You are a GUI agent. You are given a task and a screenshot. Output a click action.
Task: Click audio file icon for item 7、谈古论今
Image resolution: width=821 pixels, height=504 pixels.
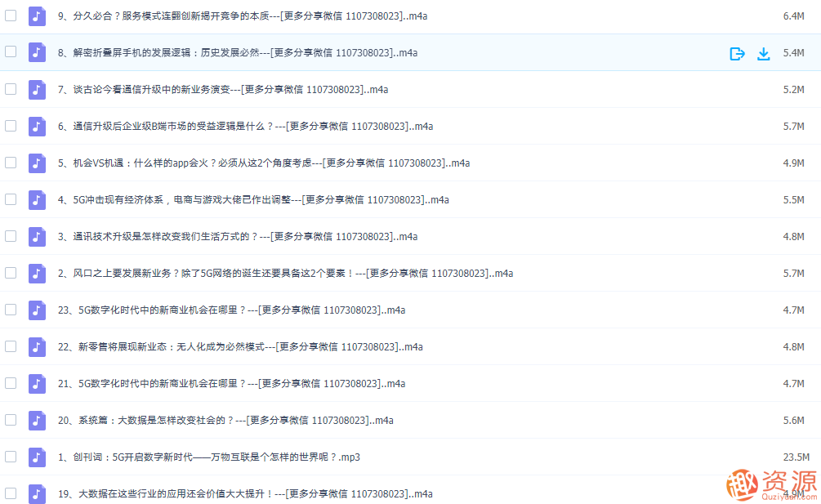[37, 90]
